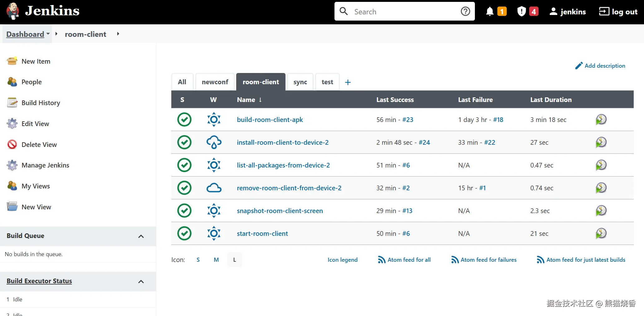The height and width of the screenshot is (316, 644).
Task: Set icon size to Large
Action: click(235, 260)
